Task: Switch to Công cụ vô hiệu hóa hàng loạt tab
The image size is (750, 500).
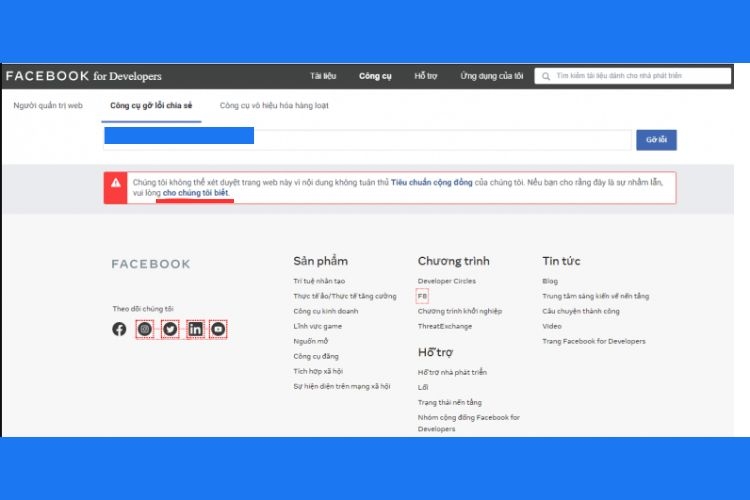Action: [x=274, y=105]
